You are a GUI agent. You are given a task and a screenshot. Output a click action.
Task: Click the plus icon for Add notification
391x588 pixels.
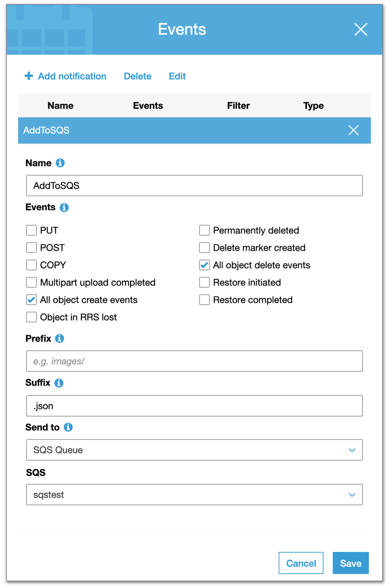coord(29,76)
